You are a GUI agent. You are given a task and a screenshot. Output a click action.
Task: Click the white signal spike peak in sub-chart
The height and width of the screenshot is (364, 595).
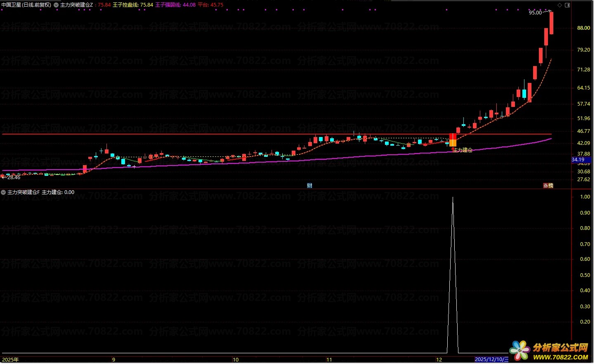click(x=453, y=198)
